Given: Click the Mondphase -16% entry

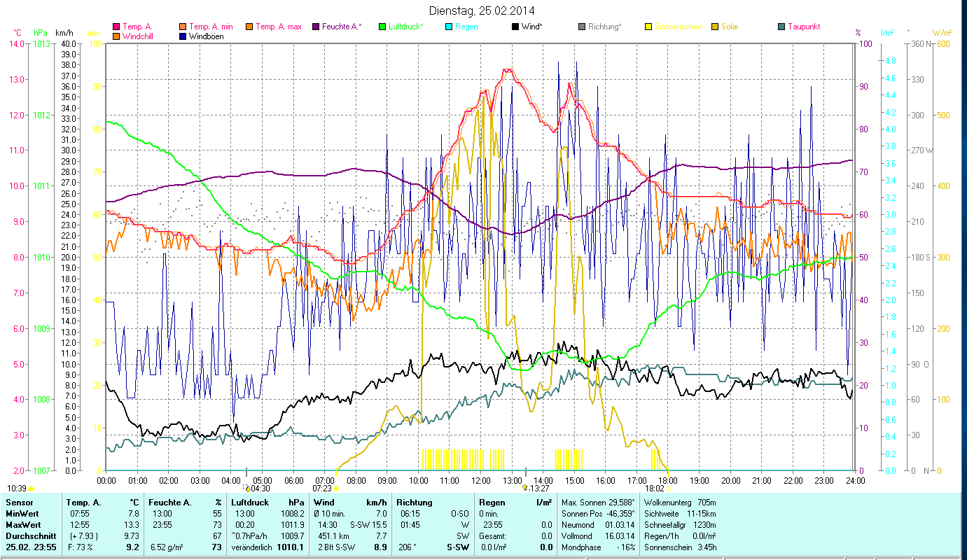Looking at the screenshot, I should point(597,547).
